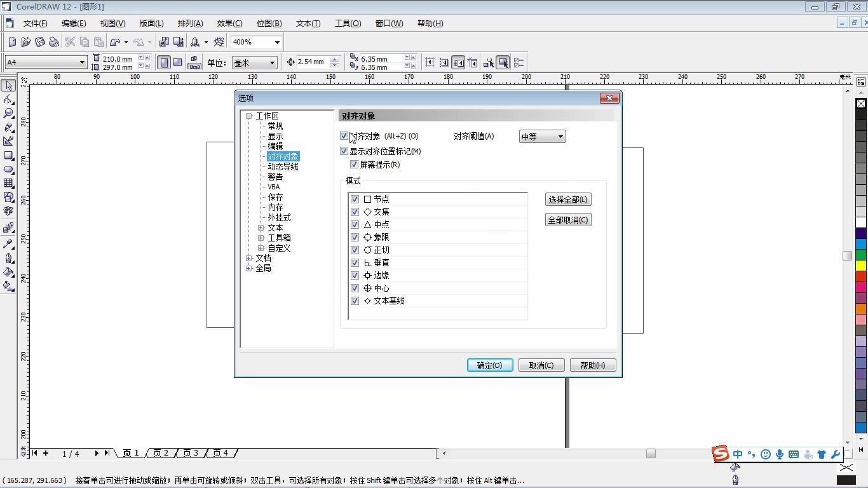Set page to Landscape orientation
868x488 pixels.
pos(178,62)
